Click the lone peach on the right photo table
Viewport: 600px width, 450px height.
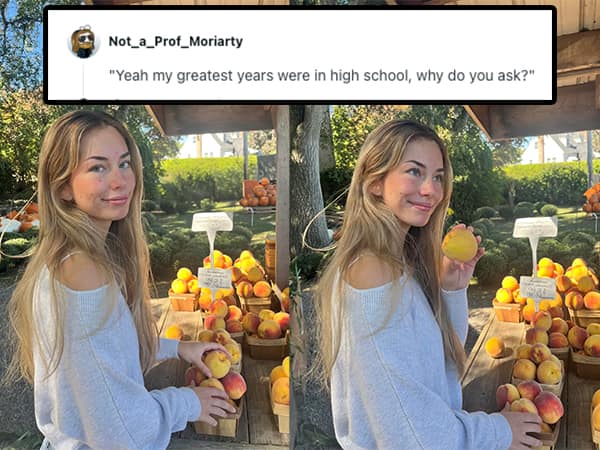(495, 347)
